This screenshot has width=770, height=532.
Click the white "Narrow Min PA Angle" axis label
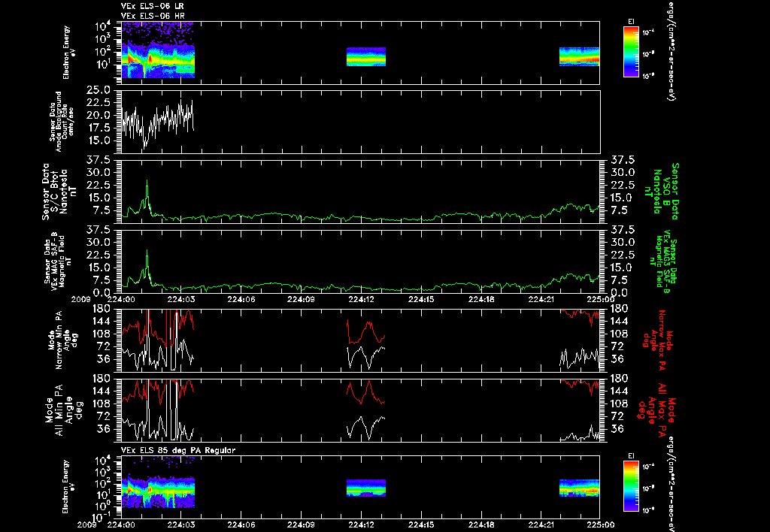(x=62, y=340)
